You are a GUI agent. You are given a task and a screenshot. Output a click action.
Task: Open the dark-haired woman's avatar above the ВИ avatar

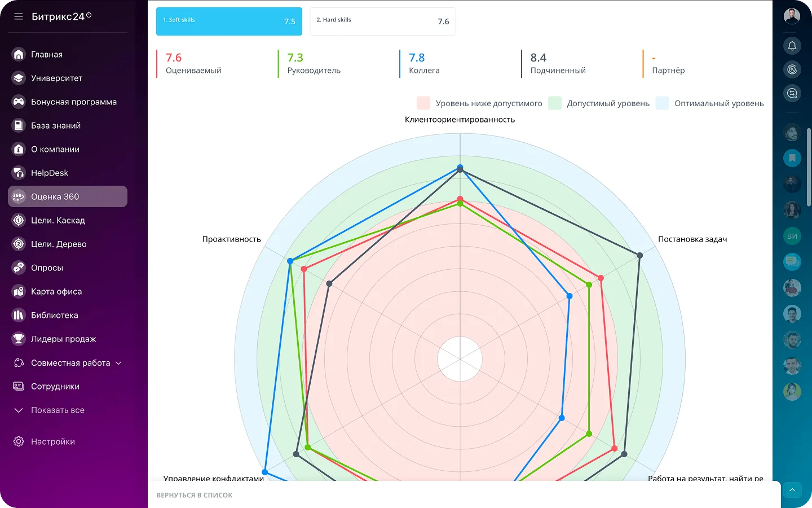pyautogui.click(x=792, y=210)
